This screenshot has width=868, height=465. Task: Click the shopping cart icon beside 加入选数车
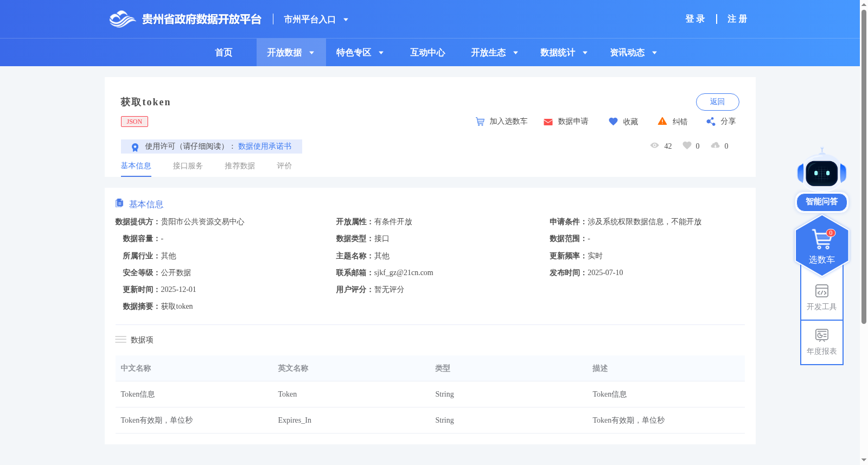point(480,122)
